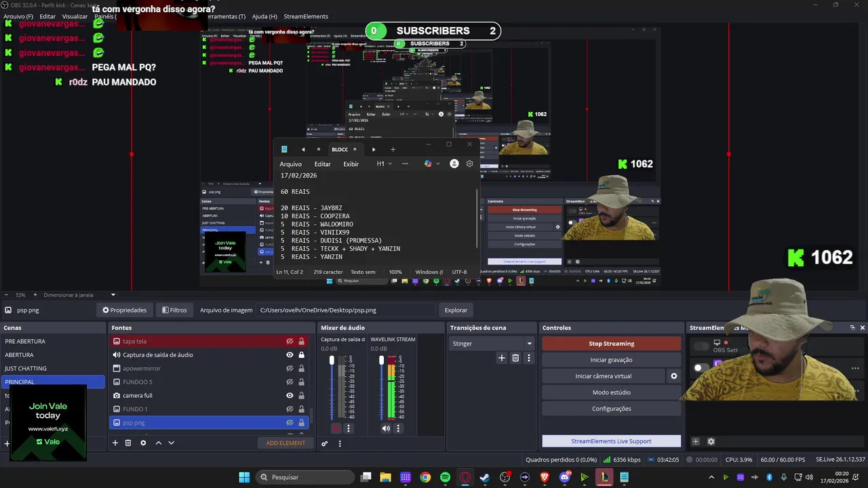This screenshot has width=868, height=488.
Task: Click the Fontes list scrollbar
Action: coord(311,415)
